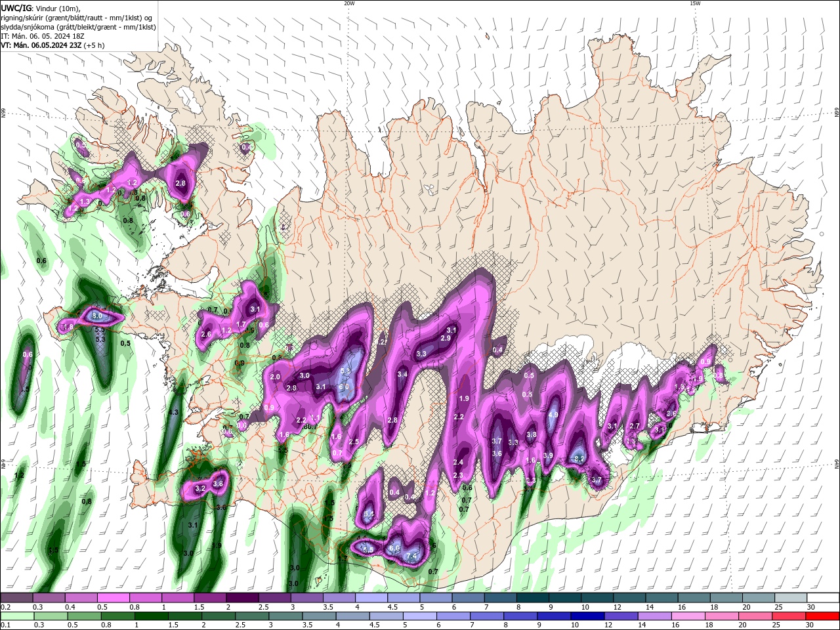Select rain-scale swatch for 16–18 mm
Viewport: 840px width, 630px height.
(688, 616)
